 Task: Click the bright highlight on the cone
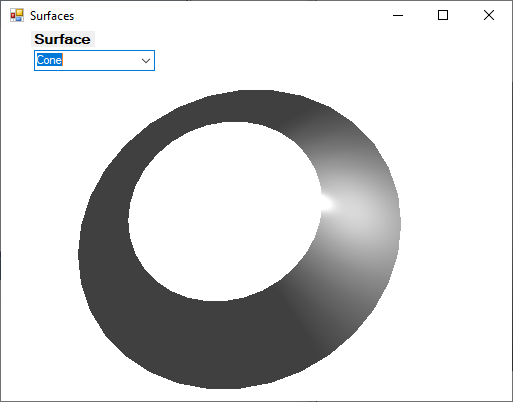pyautogui.click(x=327, y=203)
